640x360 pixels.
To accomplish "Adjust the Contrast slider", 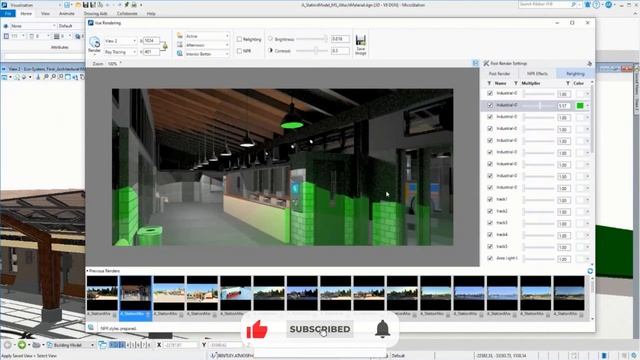I will [x=311, y=51].
